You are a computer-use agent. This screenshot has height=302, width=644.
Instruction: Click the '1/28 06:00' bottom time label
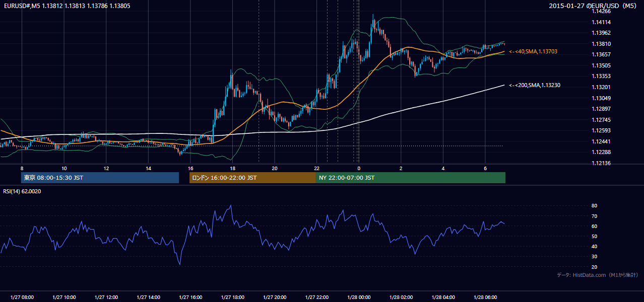click(x=485, y=297)
